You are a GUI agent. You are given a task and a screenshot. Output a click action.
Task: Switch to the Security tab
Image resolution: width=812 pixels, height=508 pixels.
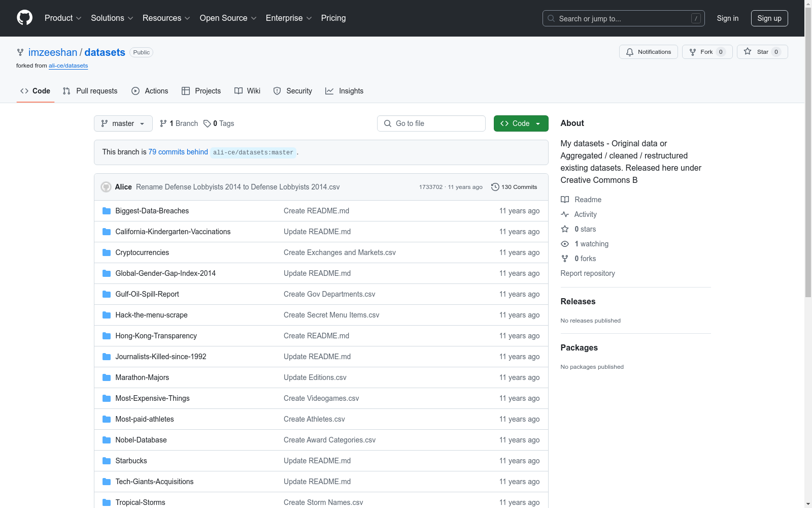[x=293, y=91]
